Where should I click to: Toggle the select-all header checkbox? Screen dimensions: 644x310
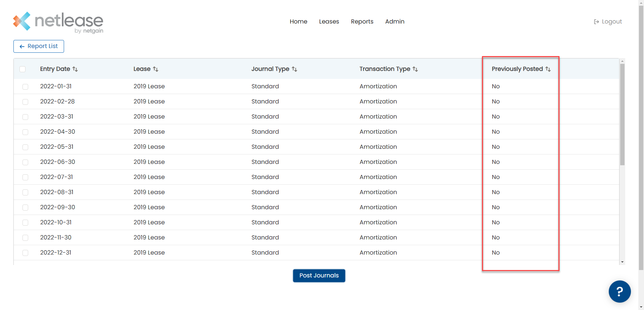coord(22,69)
